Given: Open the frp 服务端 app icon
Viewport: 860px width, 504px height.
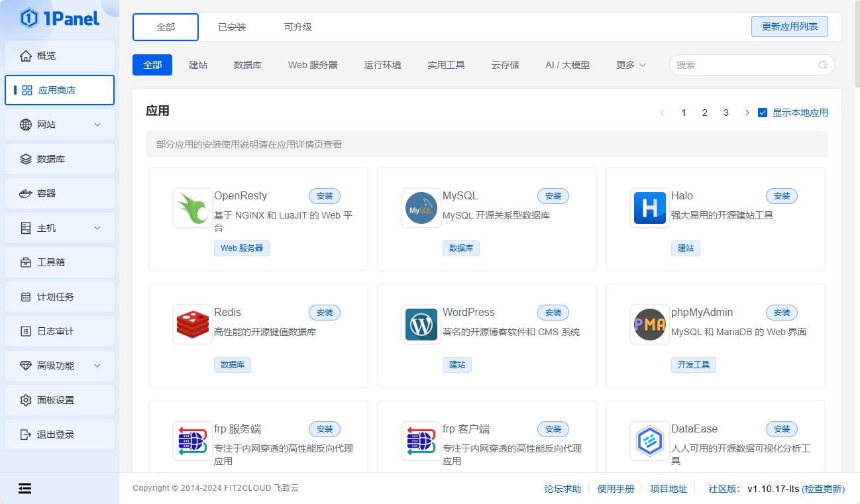Looking at the screenshot, I should pyautogui.click(x=193, y=441).
